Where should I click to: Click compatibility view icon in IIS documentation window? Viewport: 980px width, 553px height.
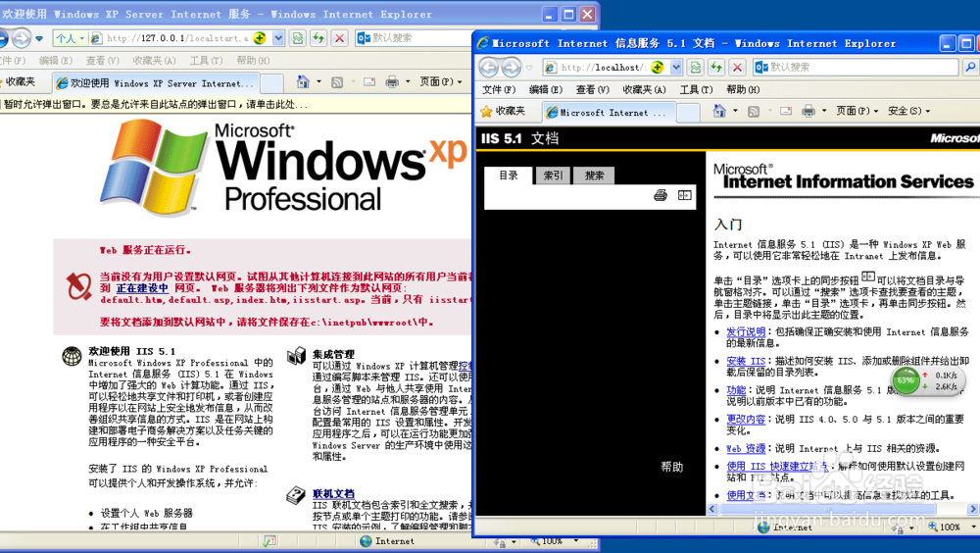click(695, 67)
